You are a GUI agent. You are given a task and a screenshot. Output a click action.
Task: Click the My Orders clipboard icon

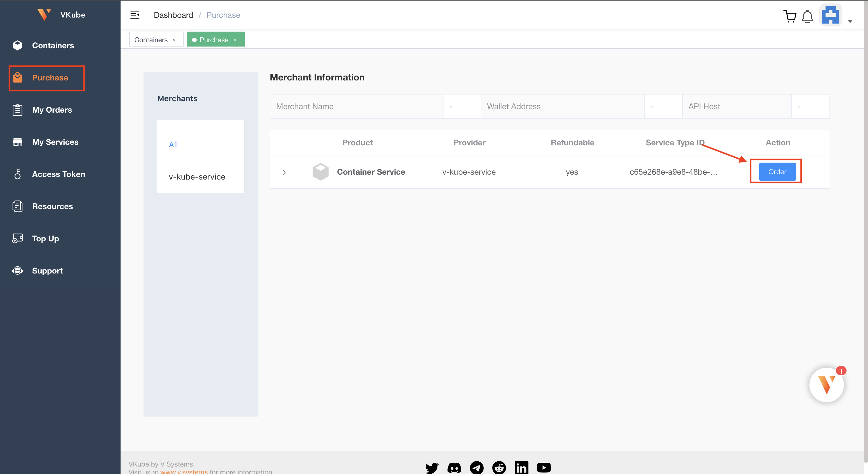[18, 110]
